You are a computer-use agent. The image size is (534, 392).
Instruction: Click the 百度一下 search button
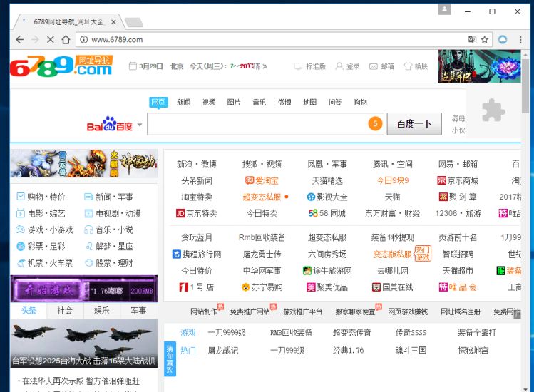click(x=414, y=124)
